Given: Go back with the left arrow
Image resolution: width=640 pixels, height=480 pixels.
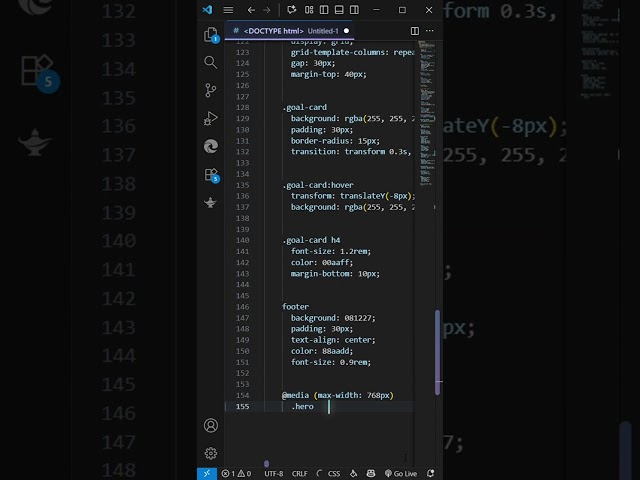Looking at the screenshot, I should [251, 10].
